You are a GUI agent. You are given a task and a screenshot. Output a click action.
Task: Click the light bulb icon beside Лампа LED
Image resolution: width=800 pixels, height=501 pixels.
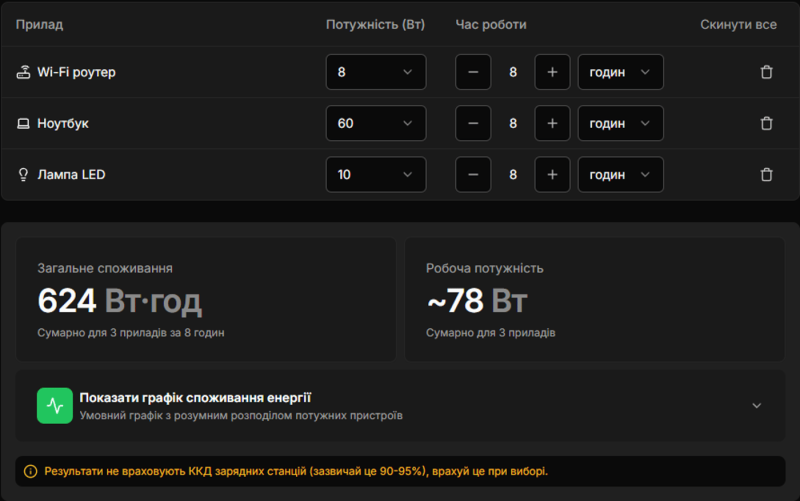(x=24, y=174)
